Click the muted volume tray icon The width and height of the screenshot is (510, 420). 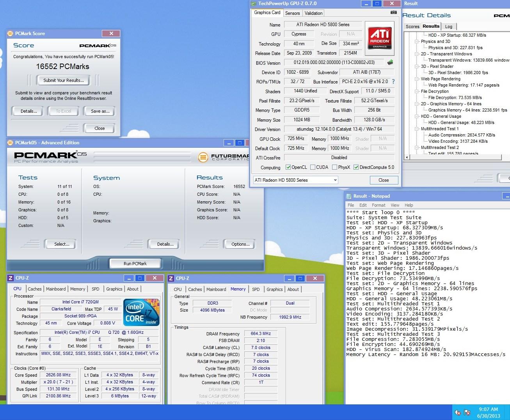click(458, 412)
